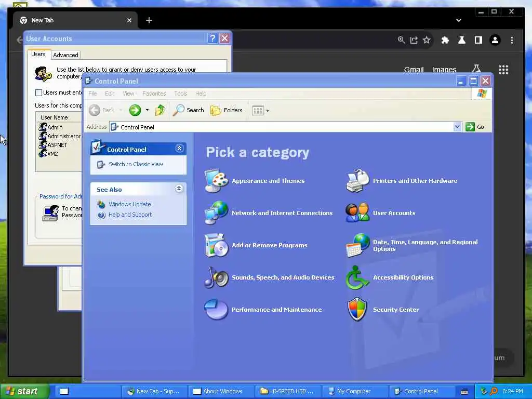This screenshot has width=532, height=399.
Task: Open the Favorites menu in Control Panel
Action: tap(154, 94)
